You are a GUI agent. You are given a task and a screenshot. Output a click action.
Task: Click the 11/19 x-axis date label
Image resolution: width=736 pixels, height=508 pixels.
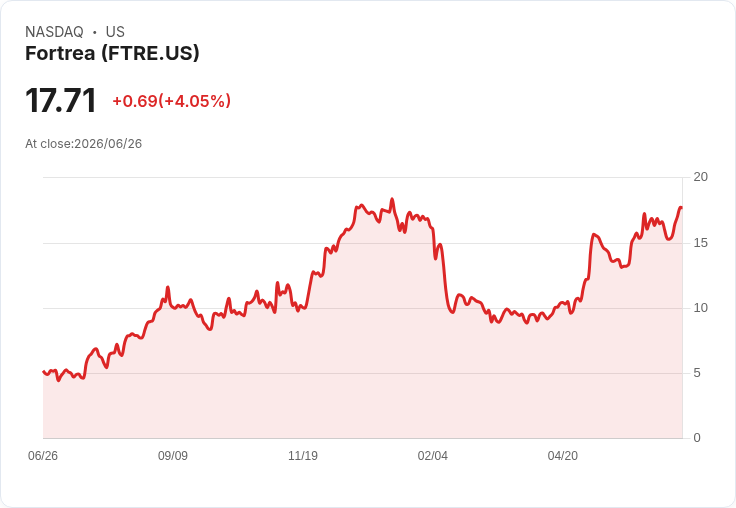[303, 456]
